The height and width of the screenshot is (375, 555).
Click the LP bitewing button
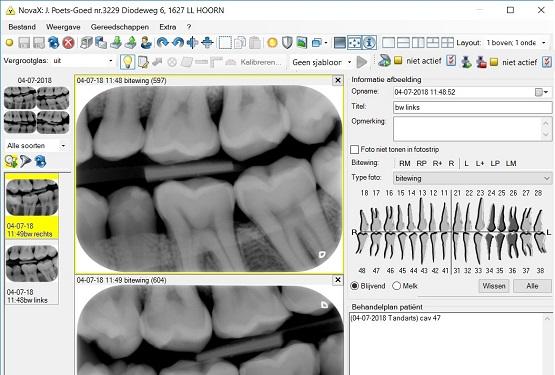click(x=495, y=164)
